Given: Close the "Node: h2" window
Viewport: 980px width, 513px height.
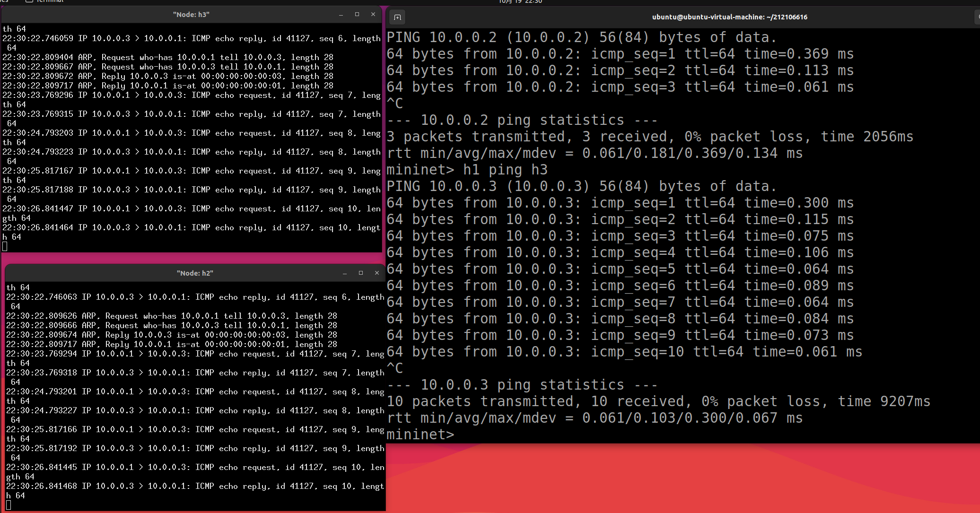Looking at the screenshot, I should coord(377,273).
